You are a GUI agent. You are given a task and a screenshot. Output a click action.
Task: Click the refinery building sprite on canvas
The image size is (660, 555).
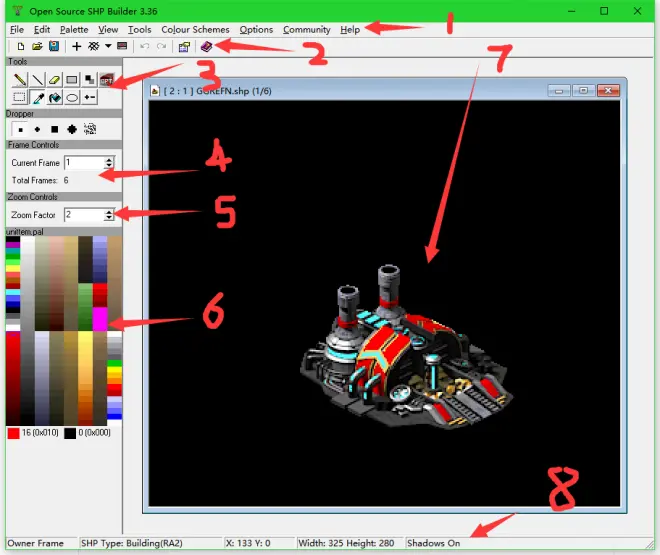click(406, 347)
